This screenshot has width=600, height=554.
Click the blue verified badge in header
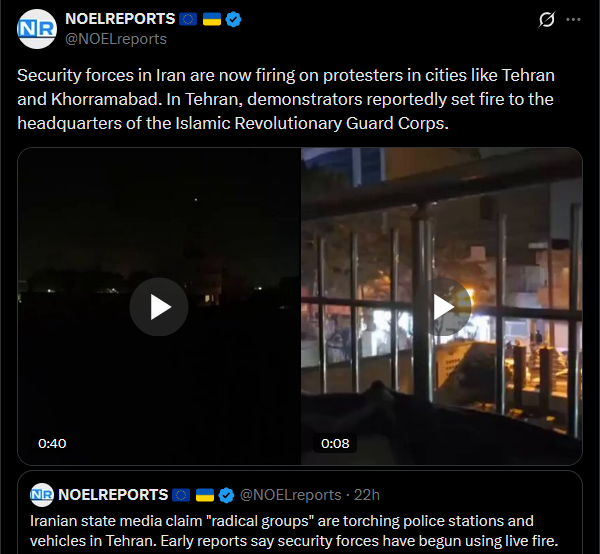(233, 19)
